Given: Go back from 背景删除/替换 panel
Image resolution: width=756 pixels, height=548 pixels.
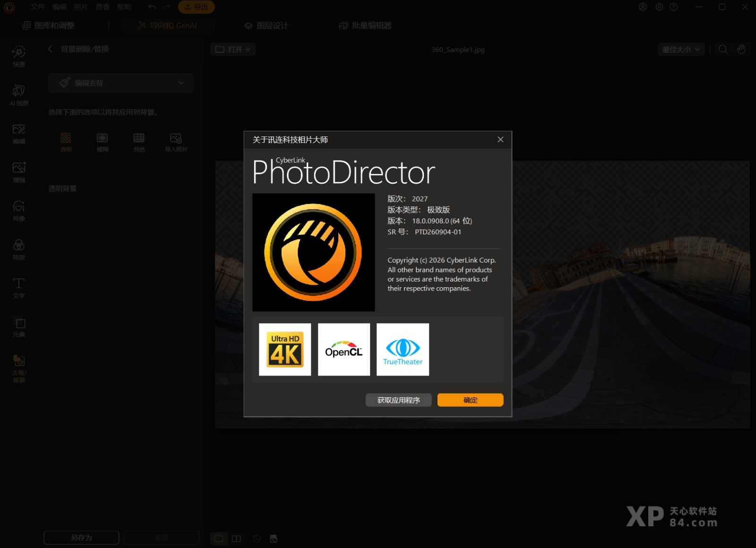Looking at the screenshot, I should click(51, 49).
